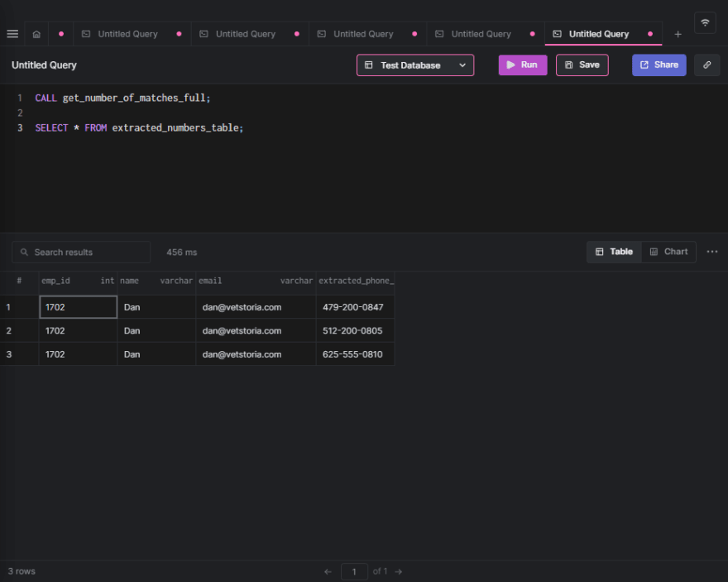The width and height of the screenshot is (728, 582).
Task: Click the 3 rows status text
Action: pos(22,571)
